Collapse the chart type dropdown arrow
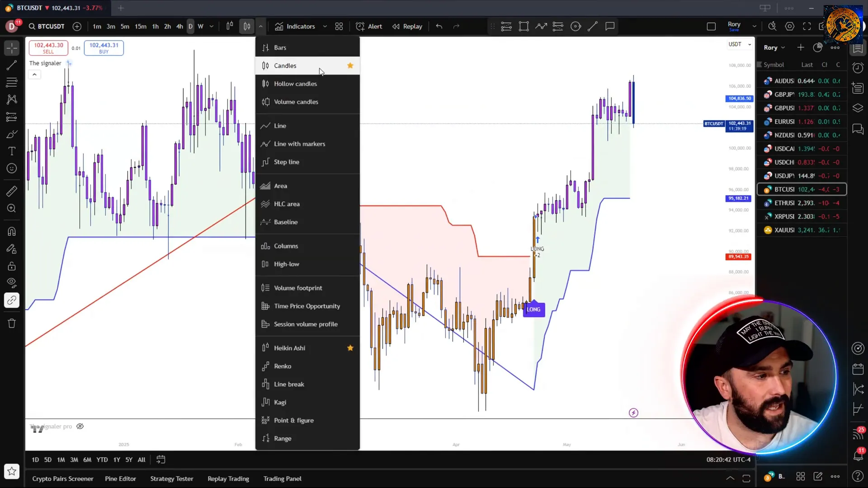 (261, 26)
